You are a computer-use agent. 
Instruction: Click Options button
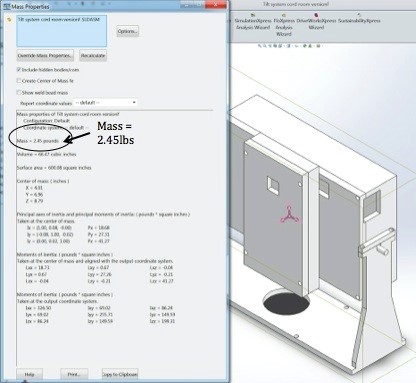tap(128, 31)
